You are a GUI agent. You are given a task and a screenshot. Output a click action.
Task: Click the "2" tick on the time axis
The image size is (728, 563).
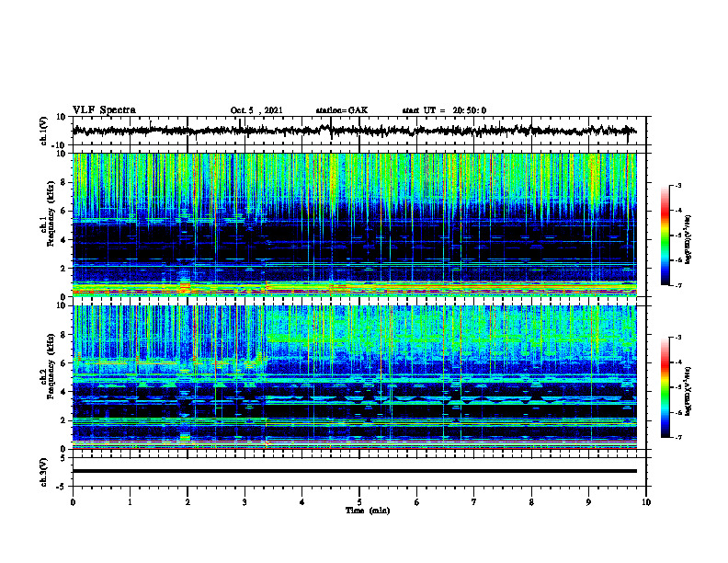click(x=188, y=502)
